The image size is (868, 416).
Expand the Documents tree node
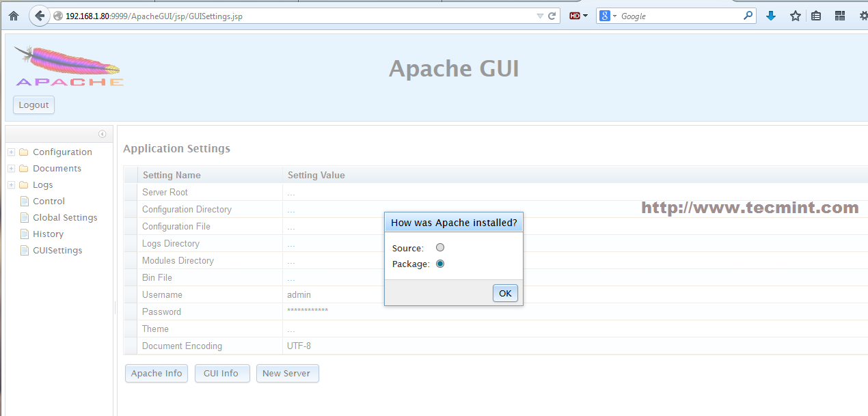(x=12, y=168)
